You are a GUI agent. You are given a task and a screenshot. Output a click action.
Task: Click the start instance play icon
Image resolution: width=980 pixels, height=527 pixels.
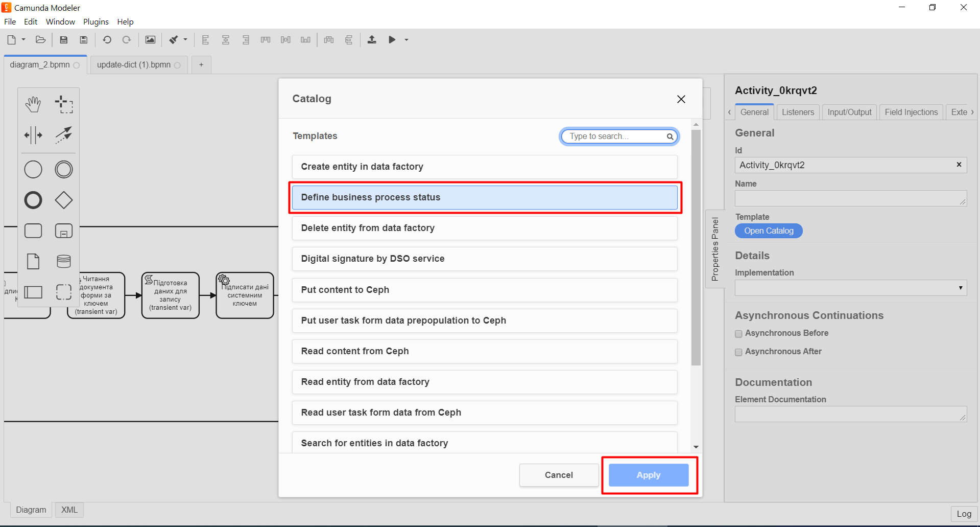coord(392,40)
